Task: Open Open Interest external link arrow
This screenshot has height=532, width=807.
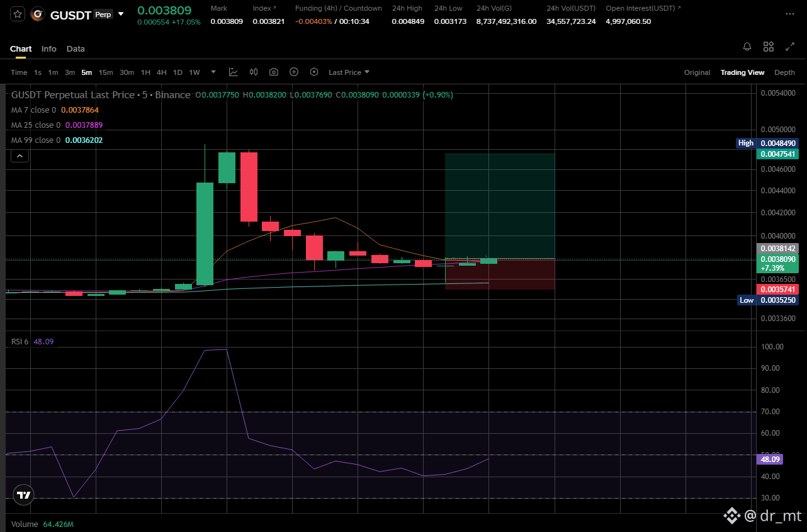Action: 679,8
